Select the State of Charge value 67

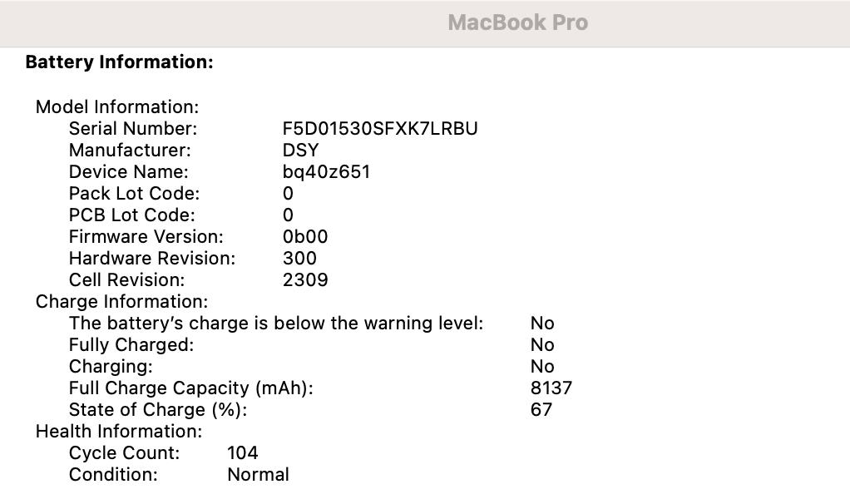[541, 410]
